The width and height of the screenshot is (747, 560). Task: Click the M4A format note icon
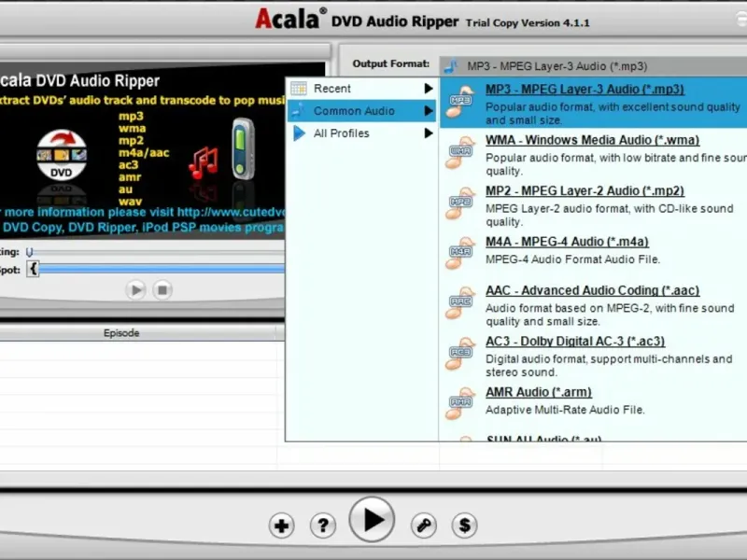tap(460, 253)
